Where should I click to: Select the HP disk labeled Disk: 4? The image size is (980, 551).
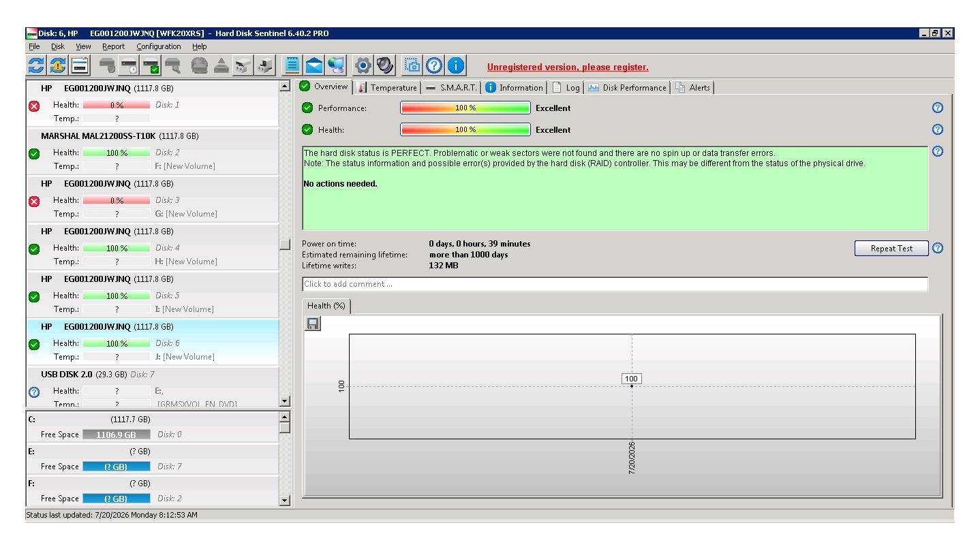pyautogui.click(x=153, y=247)
